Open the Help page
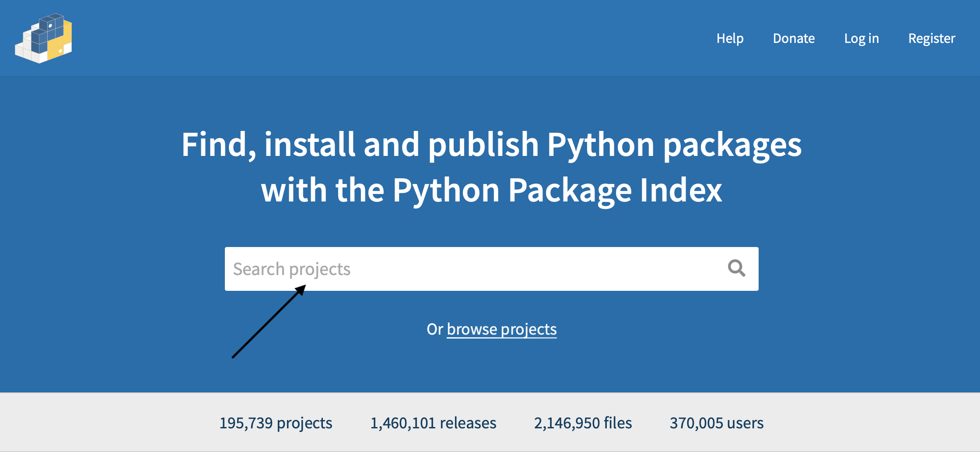Viewport: 980px width, 452px height. coord(730,39)
